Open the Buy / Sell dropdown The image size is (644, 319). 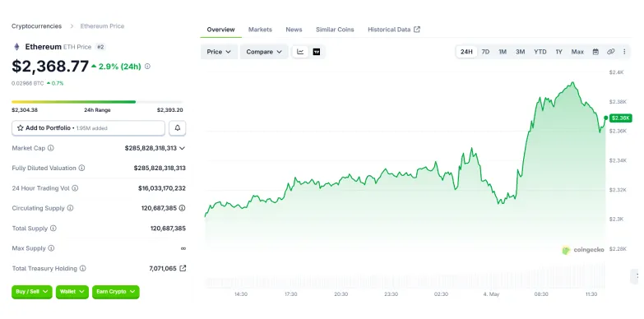click(31, 292)
